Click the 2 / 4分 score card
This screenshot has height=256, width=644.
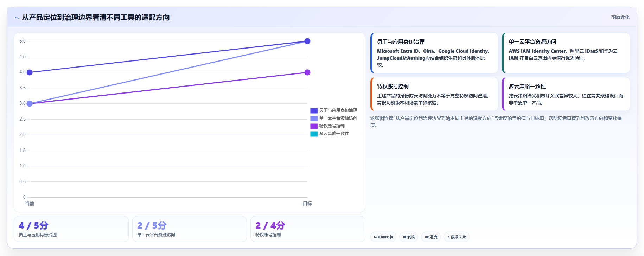pyautogui.click(x=308, y=229)
